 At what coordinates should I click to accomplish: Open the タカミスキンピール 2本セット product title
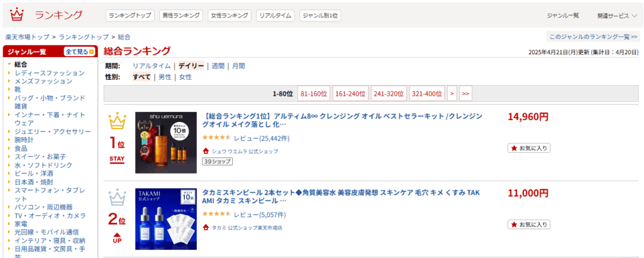pyautogui.click(x=342, y=196)
